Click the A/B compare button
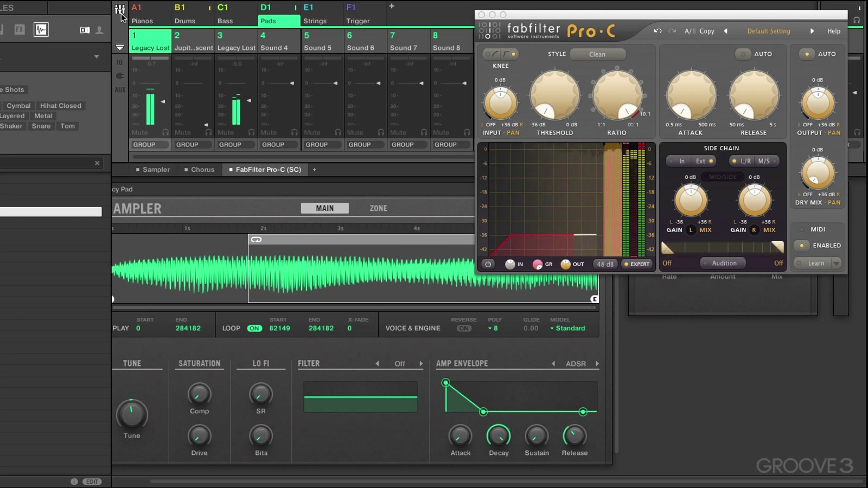The image size is (868, 488). (690, 31)
